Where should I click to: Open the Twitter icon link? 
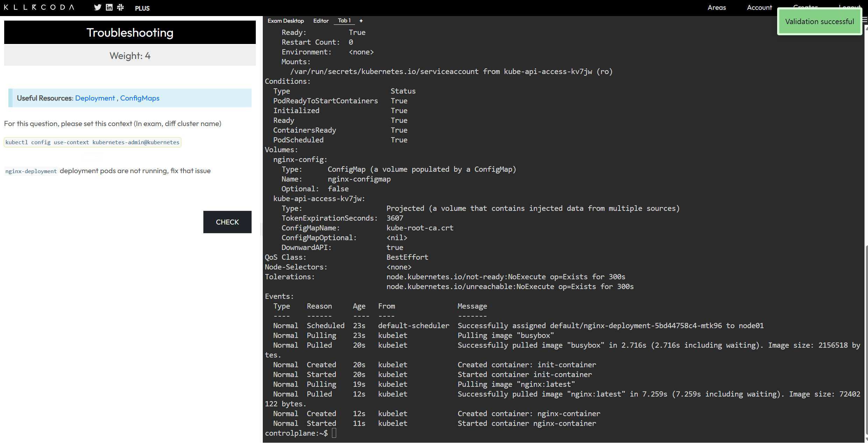[x=97, y=7]
